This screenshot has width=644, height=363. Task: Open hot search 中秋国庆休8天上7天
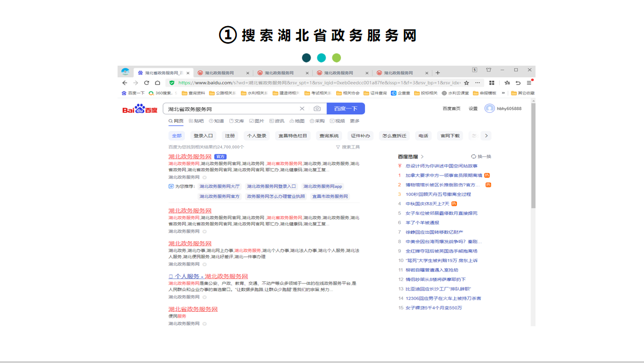[x=427, y=203]
